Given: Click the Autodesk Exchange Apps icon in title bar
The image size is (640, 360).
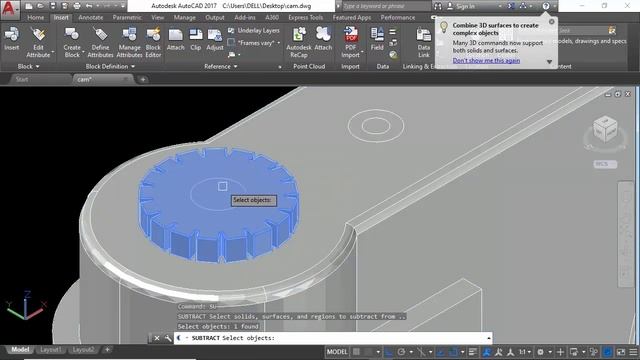Looking at the screenshot, I should point(511,6).
